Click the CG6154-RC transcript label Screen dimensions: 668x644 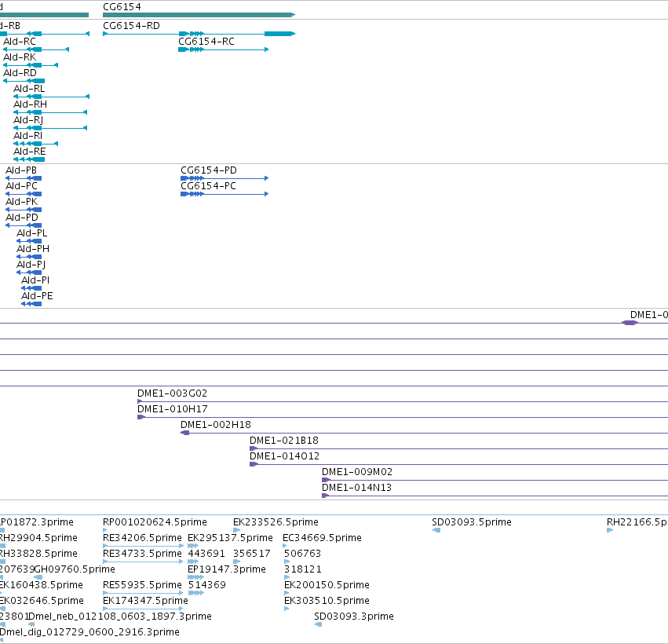click(206, 42)
